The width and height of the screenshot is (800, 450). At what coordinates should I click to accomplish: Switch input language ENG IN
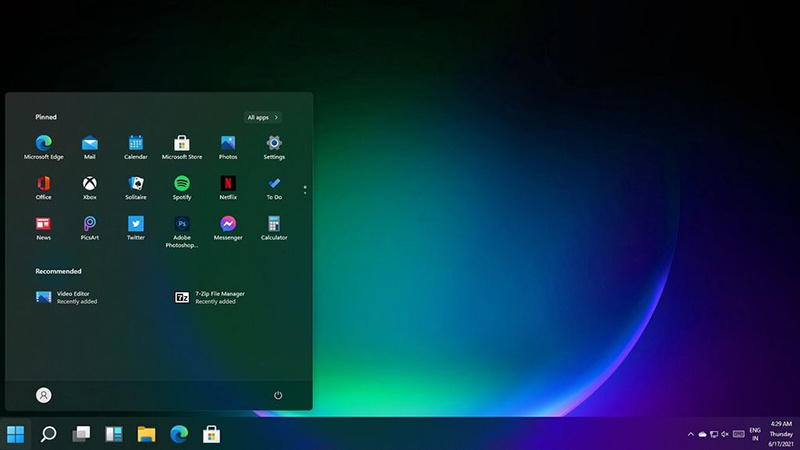tap(755, 434)
